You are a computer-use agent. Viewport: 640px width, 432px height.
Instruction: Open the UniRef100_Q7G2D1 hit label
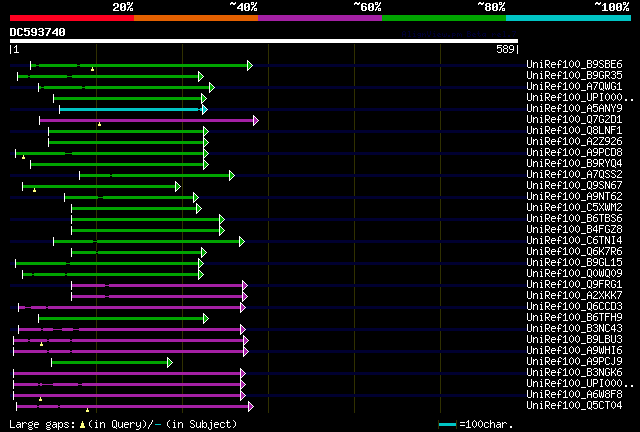pos(574,119)
